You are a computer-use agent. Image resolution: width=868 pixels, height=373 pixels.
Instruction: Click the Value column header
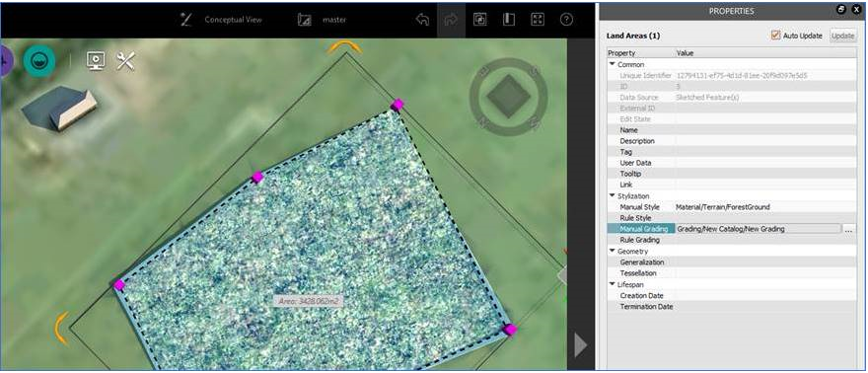click(x=765, y=53)
